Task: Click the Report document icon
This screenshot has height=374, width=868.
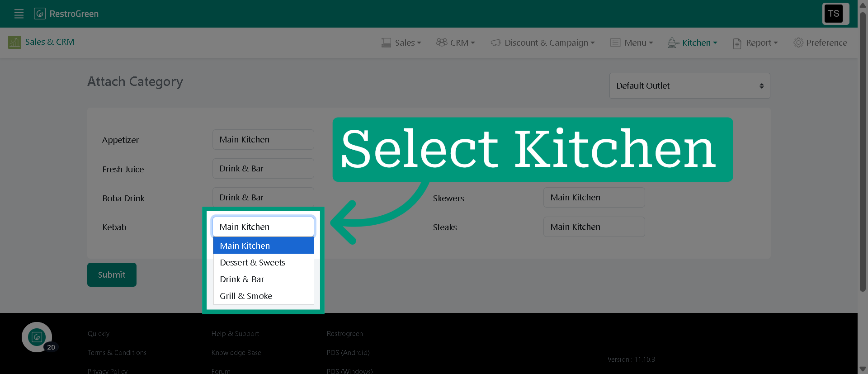Action: coord(737,43)
